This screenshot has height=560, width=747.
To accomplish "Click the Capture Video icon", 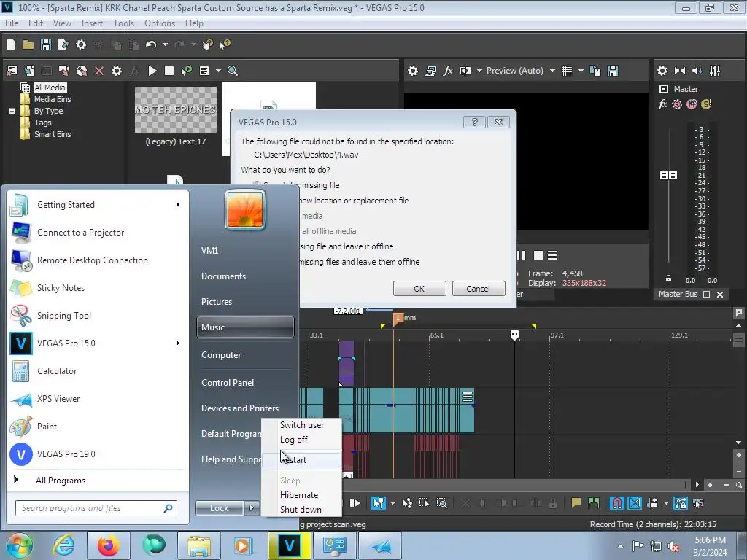I will [64, 71].
